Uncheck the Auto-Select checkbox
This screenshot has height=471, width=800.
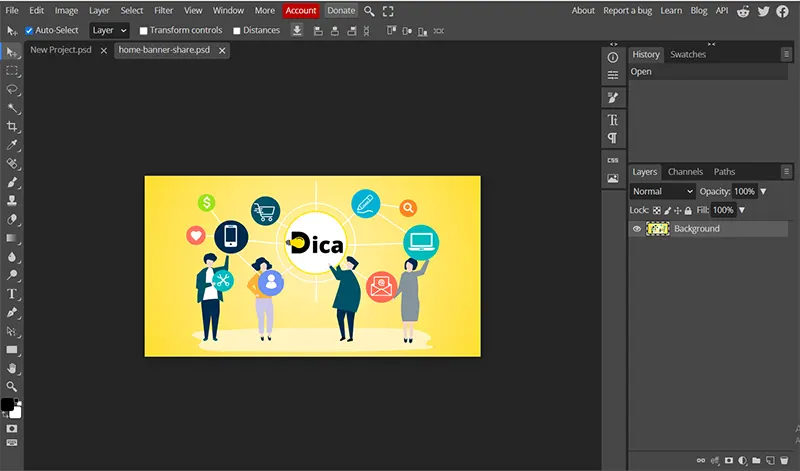coord(29,31)
